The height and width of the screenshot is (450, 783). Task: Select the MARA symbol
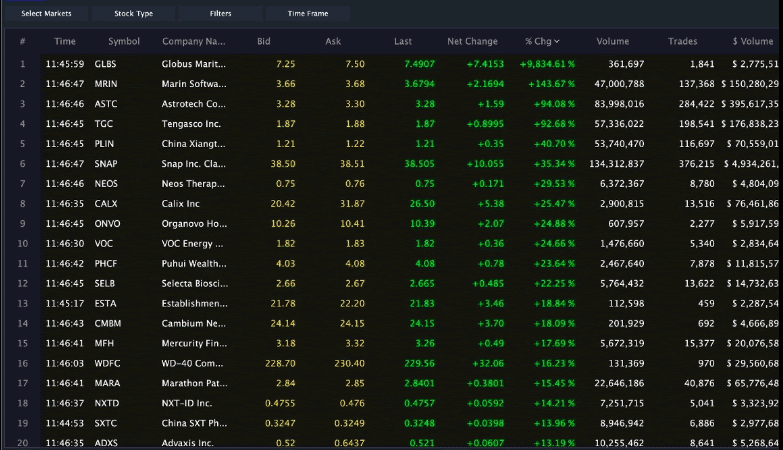[107, 384]
